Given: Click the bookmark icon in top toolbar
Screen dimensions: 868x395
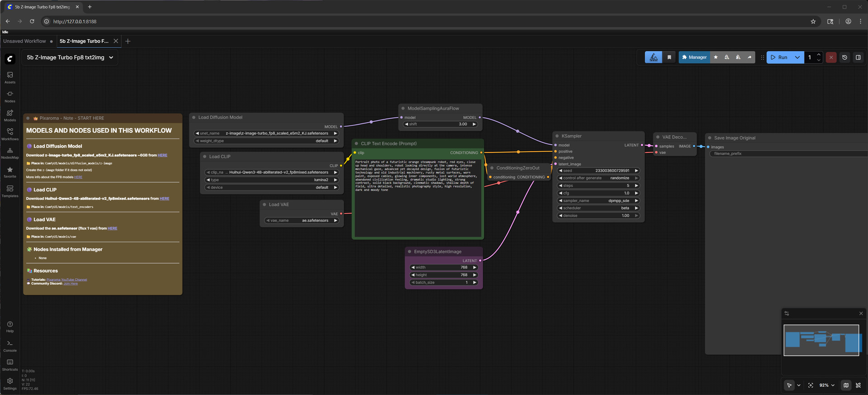Looking at the screenshot, I should 669,57.
